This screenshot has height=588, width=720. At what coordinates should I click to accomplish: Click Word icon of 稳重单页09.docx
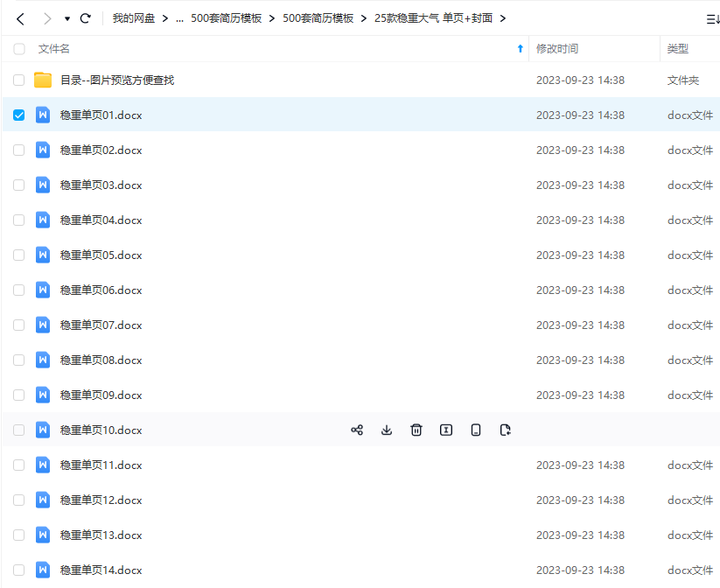pyautogui.click(x=43, y=395)
